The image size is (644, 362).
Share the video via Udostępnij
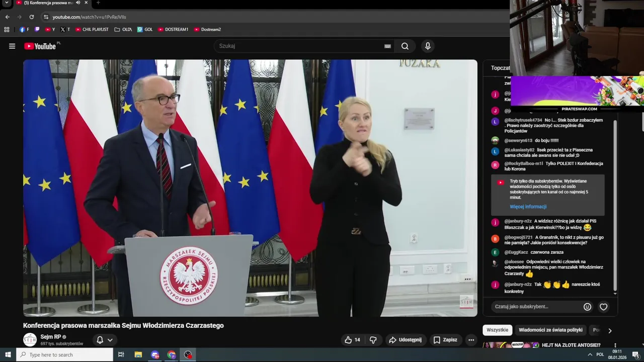pos(406,340)
